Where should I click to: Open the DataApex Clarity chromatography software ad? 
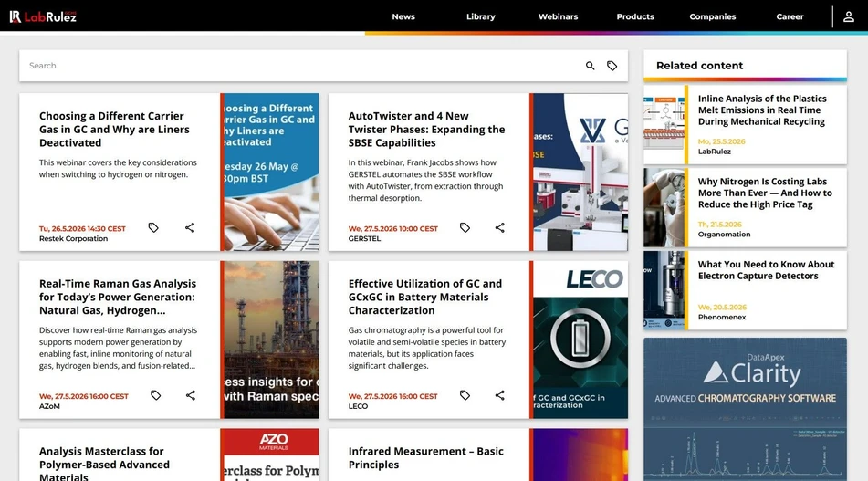click(x=745, y=409)
